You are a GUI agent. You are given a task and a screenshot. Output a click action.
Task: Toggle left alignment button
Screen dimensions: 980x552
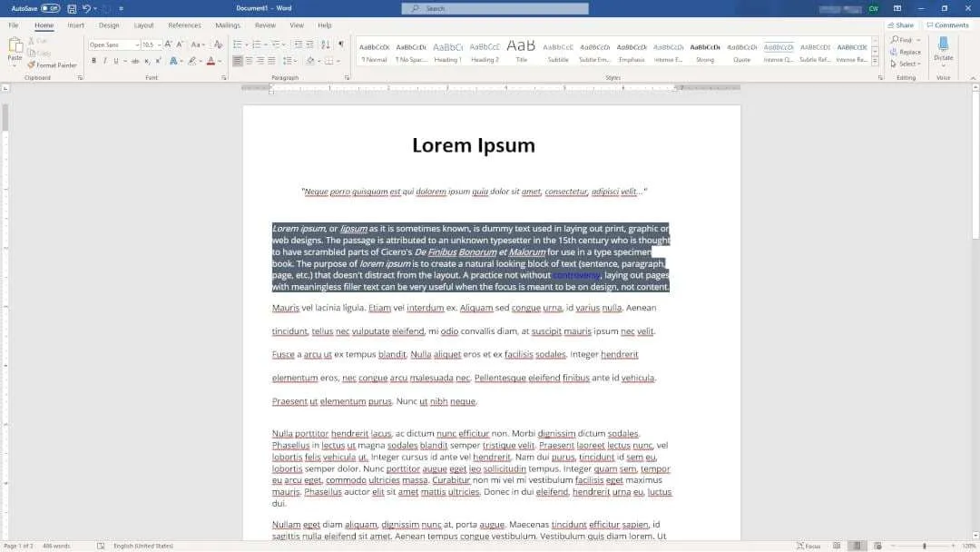pyautogui.click(x=238, y=61)
